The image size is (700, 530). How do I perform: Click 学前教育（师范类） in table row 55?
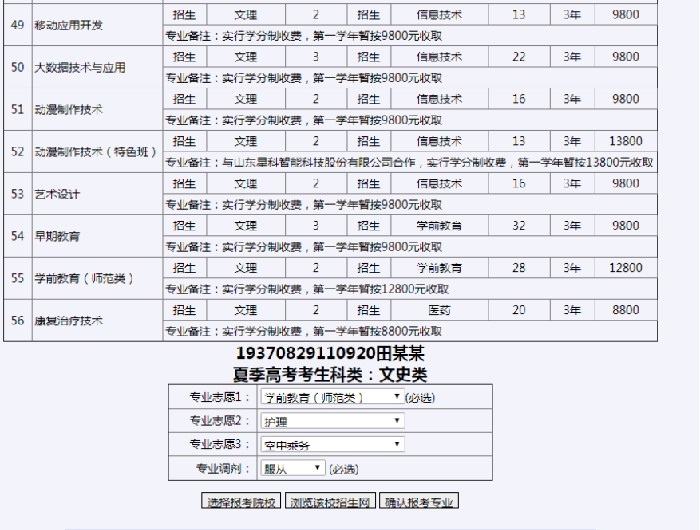[x=84, y=278]
